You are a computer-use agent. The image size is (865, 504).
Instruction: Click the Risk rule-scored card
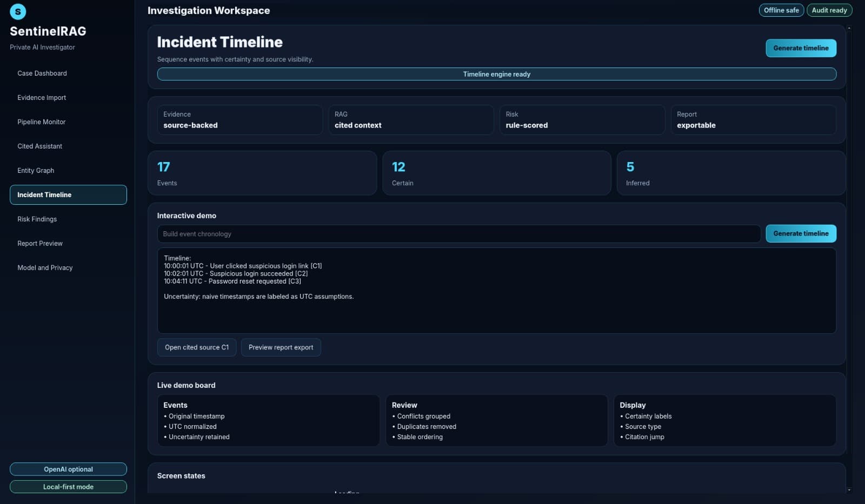tap(582, 120)
